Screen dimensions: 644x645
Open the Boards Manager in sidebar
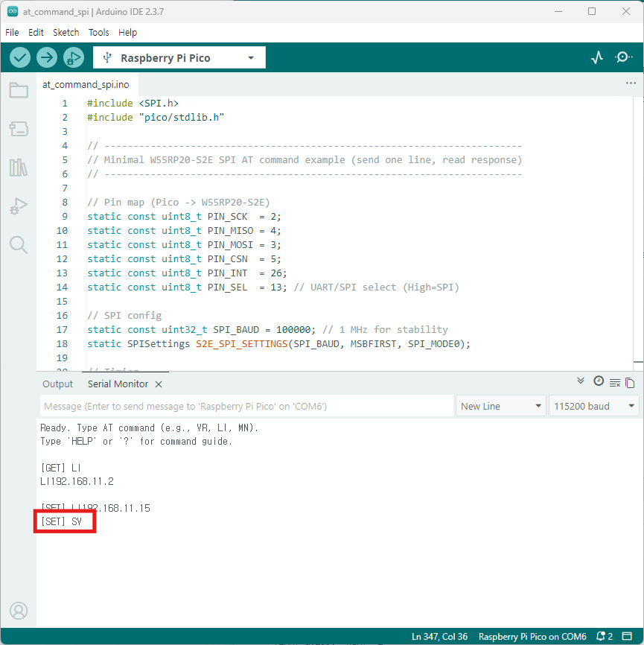click(19, 130)
